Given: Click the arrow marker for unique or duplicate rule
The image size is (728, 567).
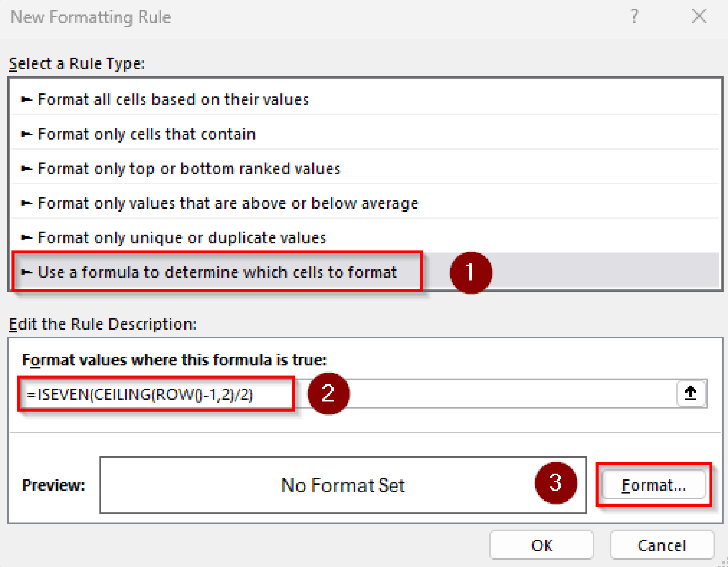Looking at the screenshot, I should click(26, 237).
